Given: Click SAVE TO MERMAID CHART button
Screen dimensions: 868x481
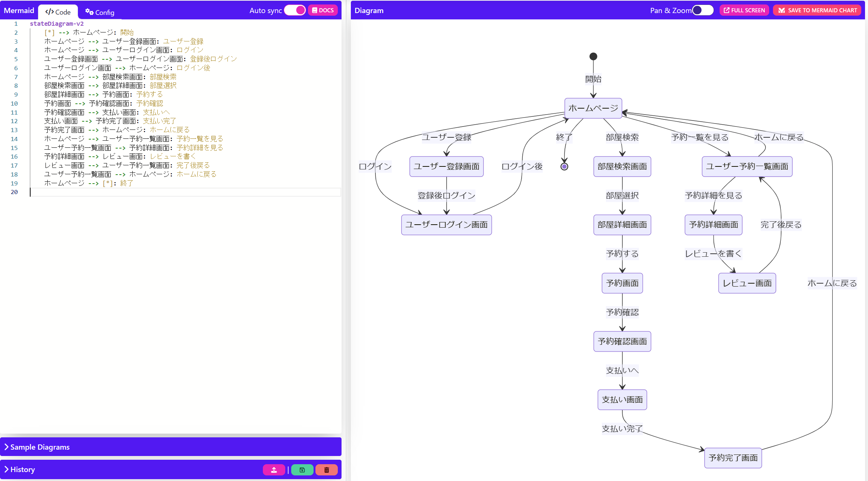Looking at the screenshot, I should [x=817, y=10].
